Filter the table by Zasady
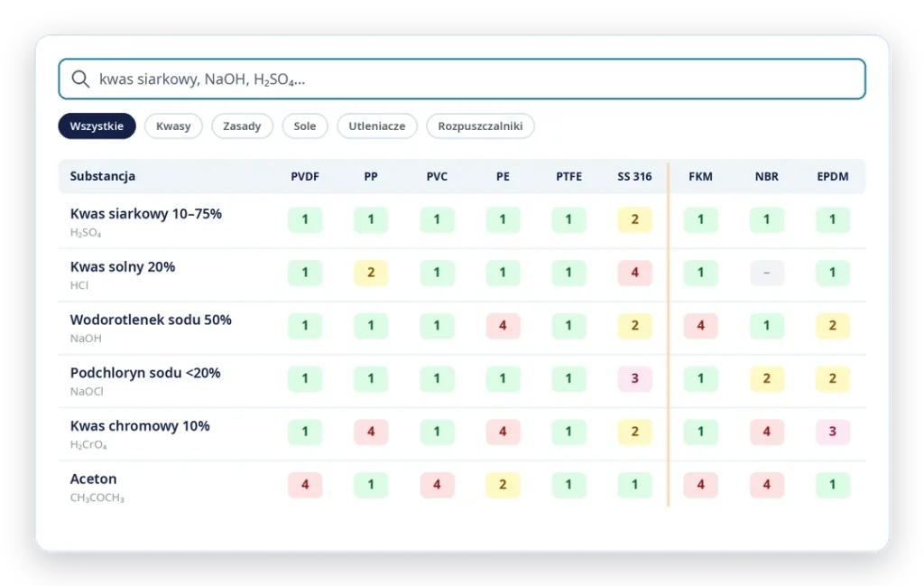The height and width of the screenshot is (586, 924). pos(242,126)
